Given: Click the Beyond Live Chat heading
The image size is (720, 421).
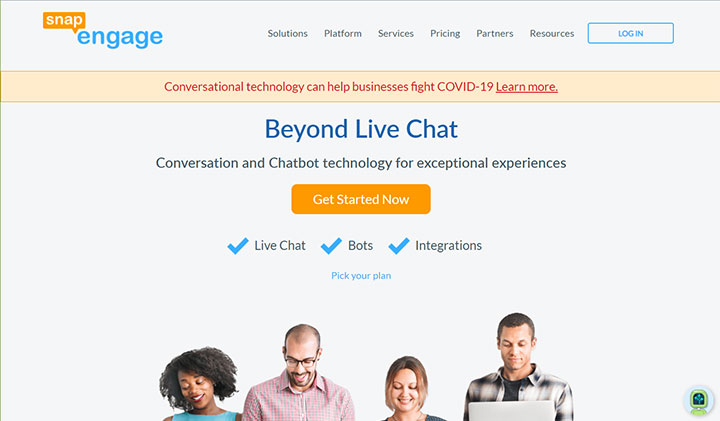Looking at the screenshot, I should click(361, 129).
